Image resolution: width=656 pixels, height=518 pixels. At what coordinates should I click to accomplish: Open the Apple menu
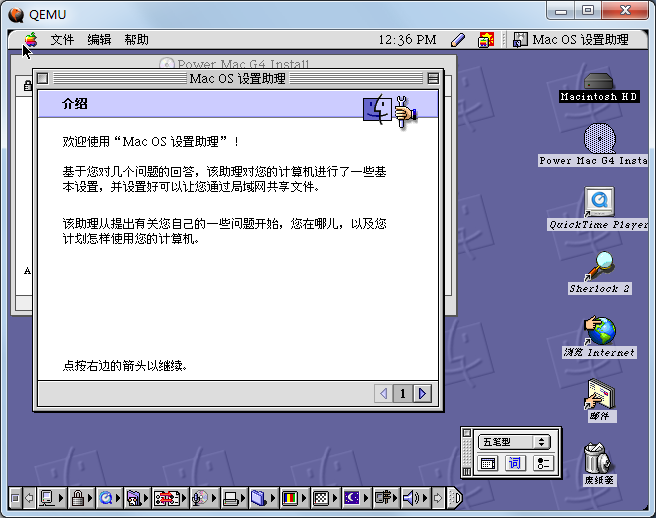31,40
